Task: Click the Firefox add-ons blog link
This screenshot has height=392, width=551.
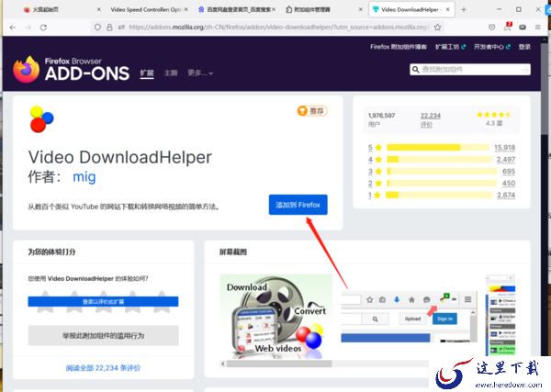Action: point(399,47)
